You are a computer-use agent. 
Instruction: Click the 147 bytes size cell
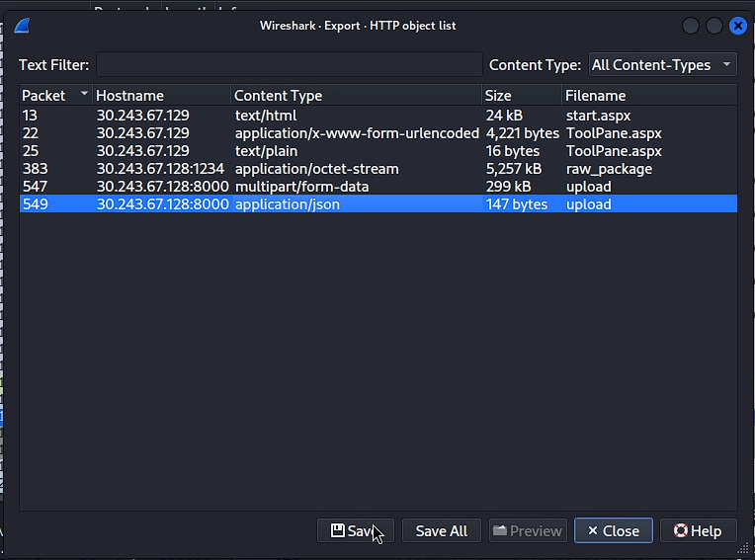517,204
